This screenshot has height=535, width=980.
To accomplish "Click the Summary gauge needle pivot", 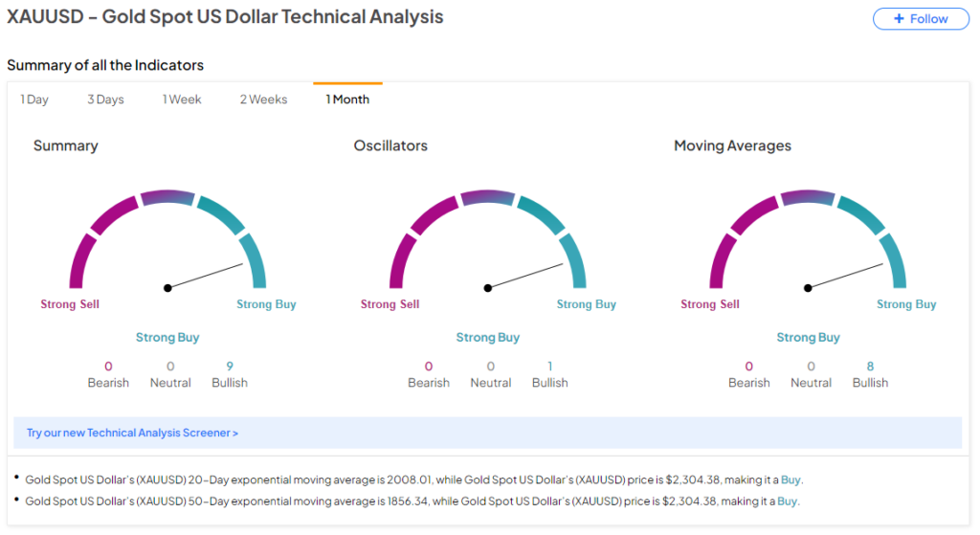I will click(x=167, y=287).
